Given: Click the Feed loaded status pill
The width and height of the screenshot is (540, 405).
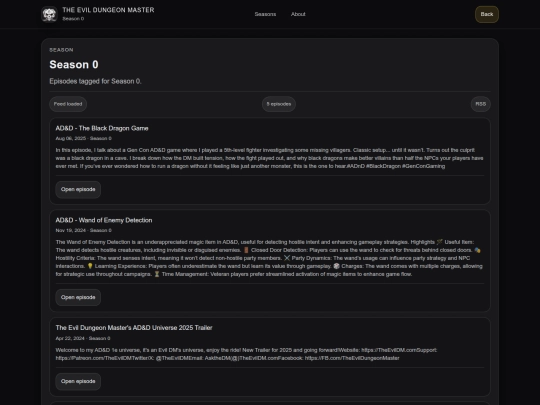Looking at the screenshot, I should [68, 104].
